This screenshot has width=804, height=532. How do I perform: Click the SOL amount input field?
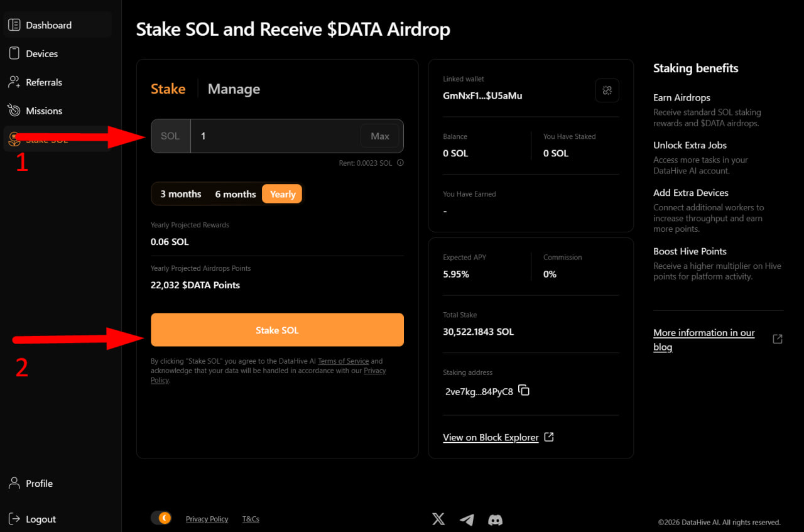(275, 136)
